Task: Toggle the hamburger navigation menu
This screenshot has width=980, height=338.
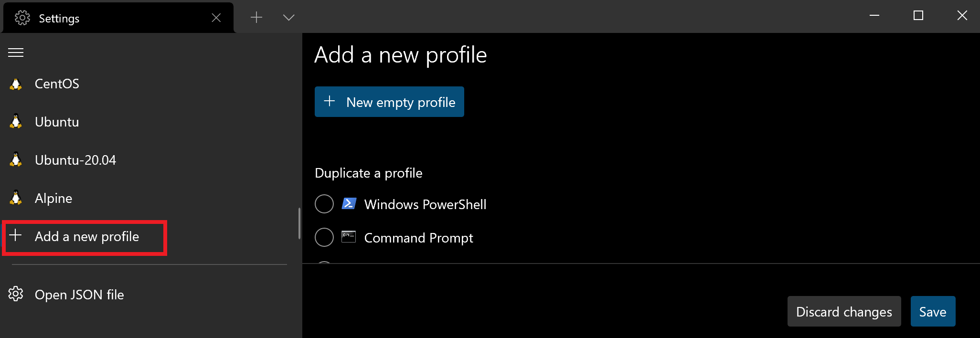Action: click(x=16, y=53)
